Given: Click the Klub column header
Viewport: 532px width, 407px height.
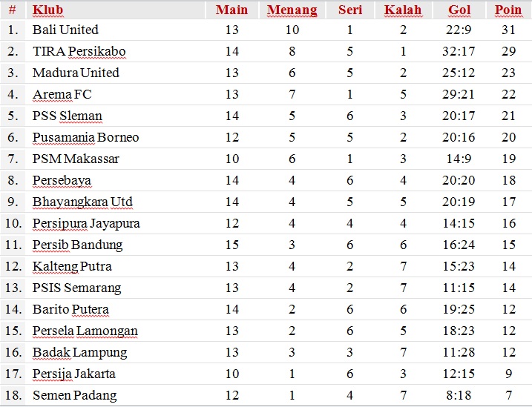Looking at the screenshot, I should pyautogui.click(x=48, y=10).
